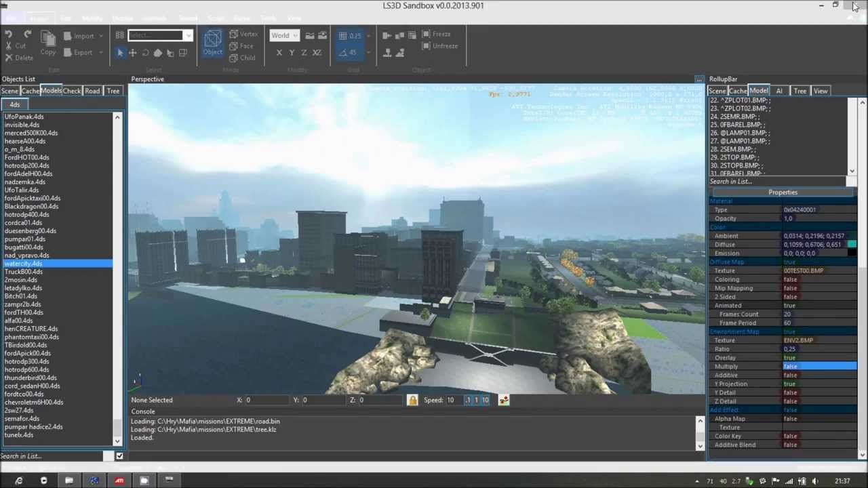This screenshot has height=488, width=868.
Task: Constrain to X axis
Action: [279, 52]
